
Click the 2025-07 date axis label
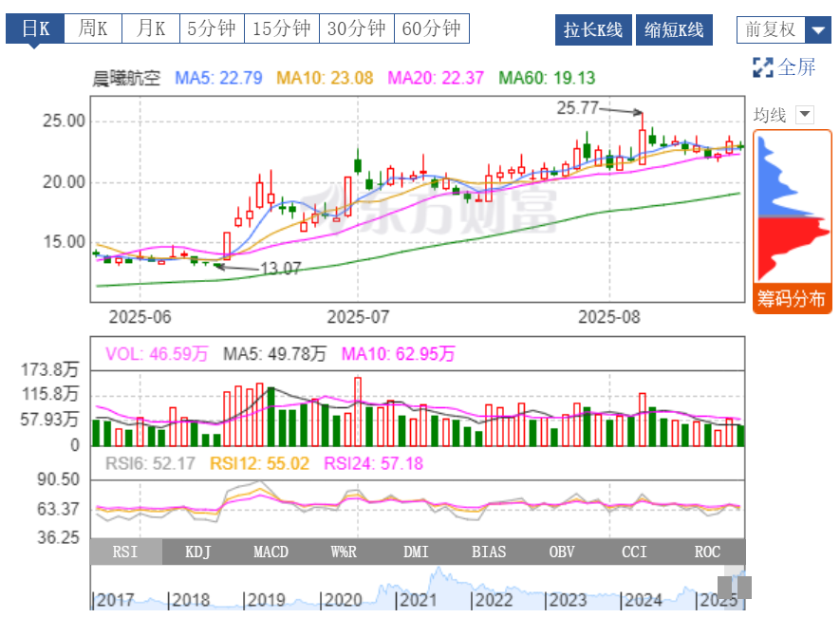tap(358, 317)
